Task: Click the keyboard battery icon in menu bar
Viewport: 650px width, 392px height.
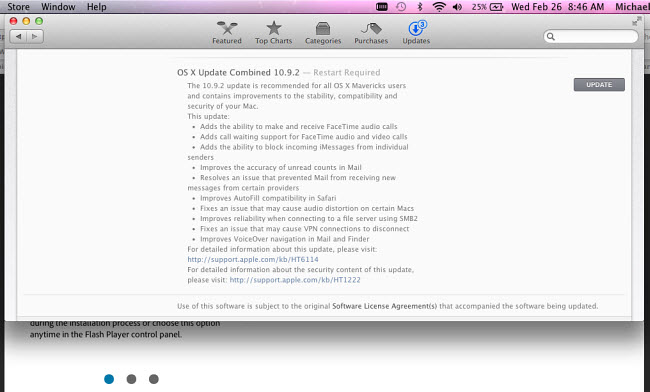Action: (x=382, y=7)
